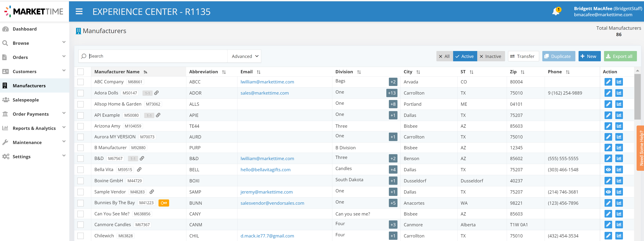Click the table vertical scrollbar
The height and width of the screenshot is (241, 644).
[637, 96]
